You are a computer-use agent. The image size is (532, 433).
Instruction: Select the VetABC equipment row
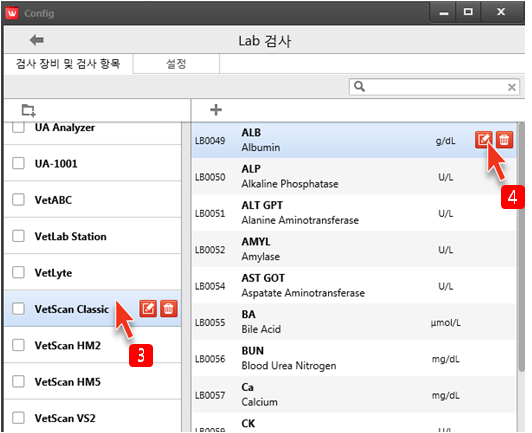click(x=93, y=200)
